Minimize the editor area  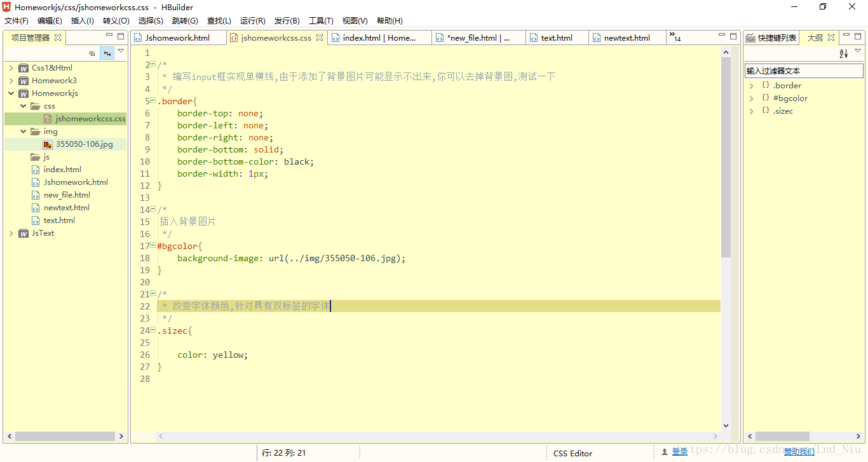click(722, 36)
